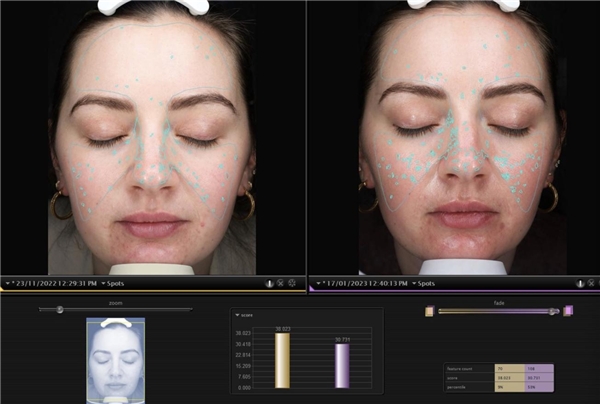The height and width of the screenshot is (404, 600).
Task: Collapse the score panel expander
Action: pos(237,315)
